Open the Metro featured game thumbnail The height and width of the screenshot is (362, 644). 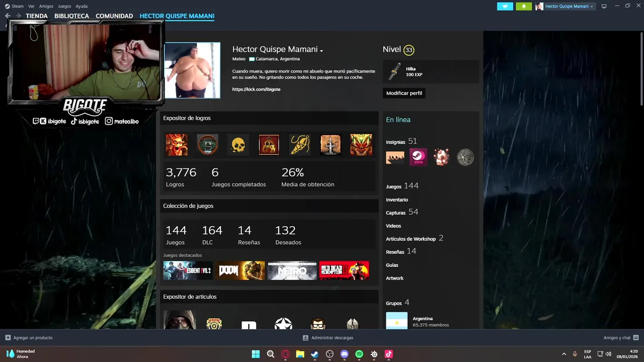292,270
